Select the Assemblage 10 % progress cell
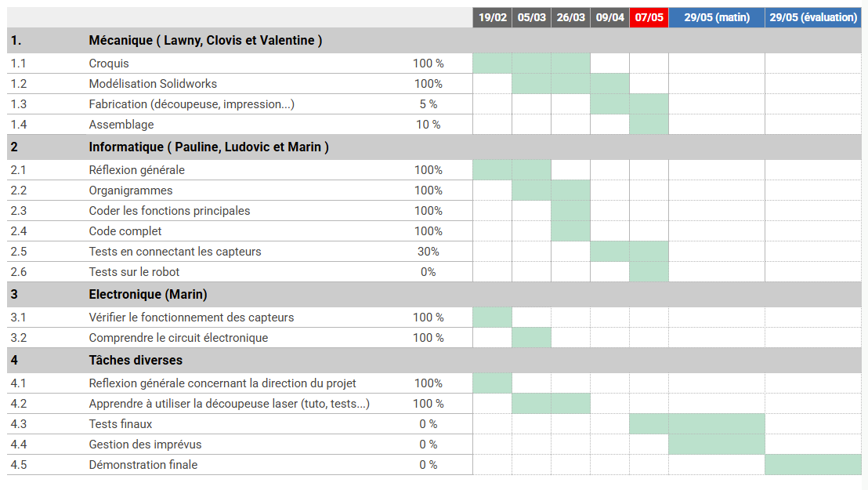The height and width of the screenshot is (490, 868). click(428, 125)
